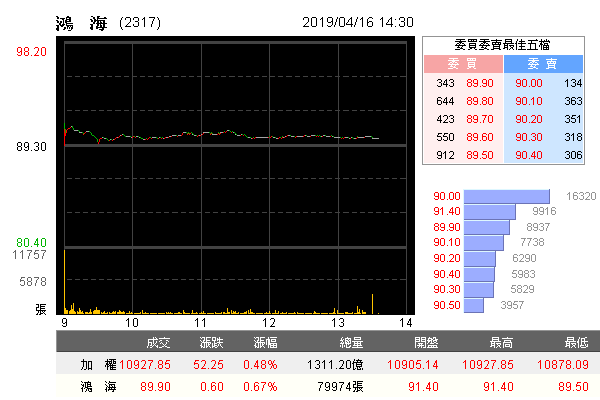Viewport: 600px width, 400px height.
Task: Click the volume bar for 8937
Action: [487, 227]
